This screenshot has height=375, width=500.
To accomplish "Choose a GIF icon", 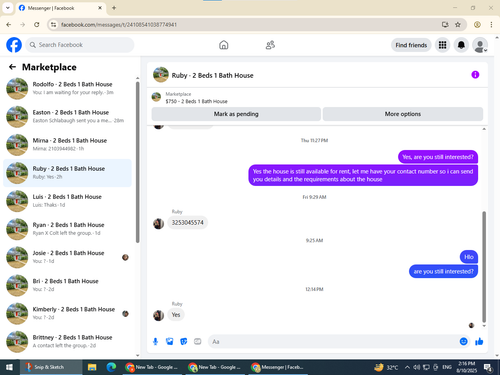I will point(198,341).
